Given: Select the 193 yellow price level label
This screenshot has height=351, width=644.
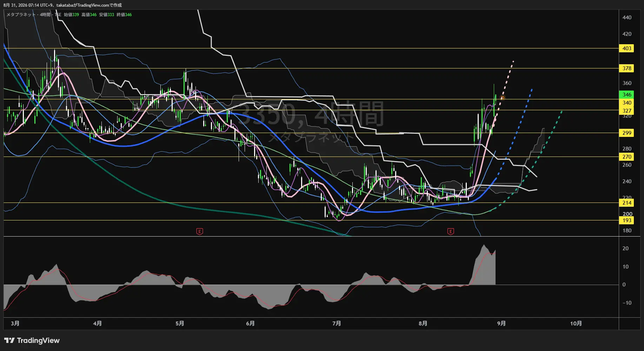Looking at the screenshot, I should pos(627,220).
